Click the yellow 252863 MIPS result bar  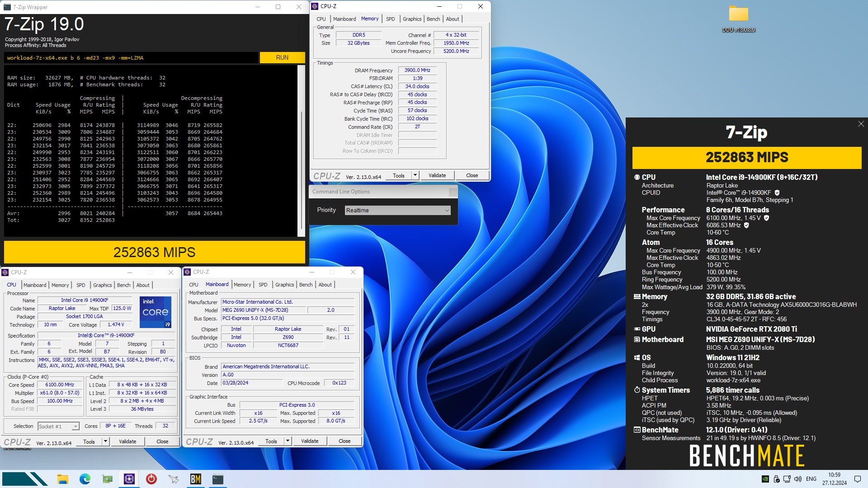point(155,252)
